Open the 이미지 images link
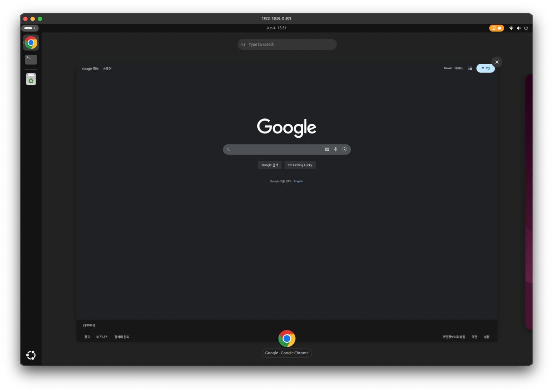Screen dimensions: 553x392 coord(459,68)
